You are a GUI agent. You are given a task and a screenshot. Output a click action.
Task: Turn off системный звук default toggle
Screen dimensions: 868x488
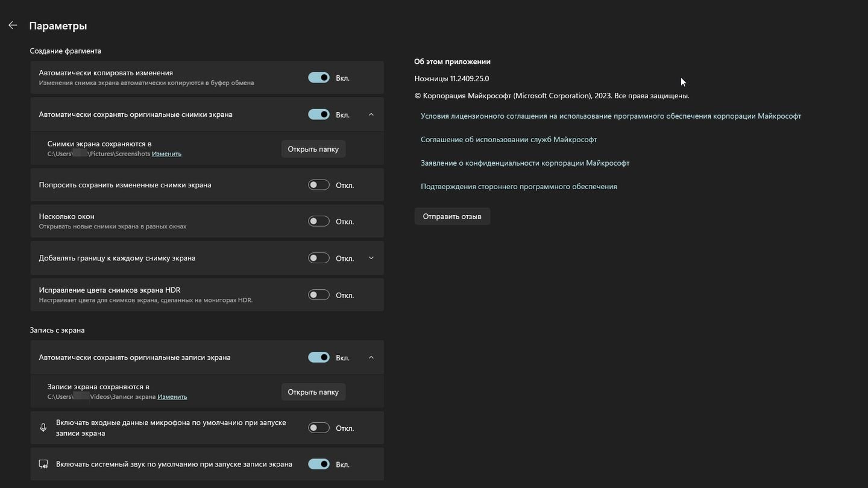[x=319, y=464]
